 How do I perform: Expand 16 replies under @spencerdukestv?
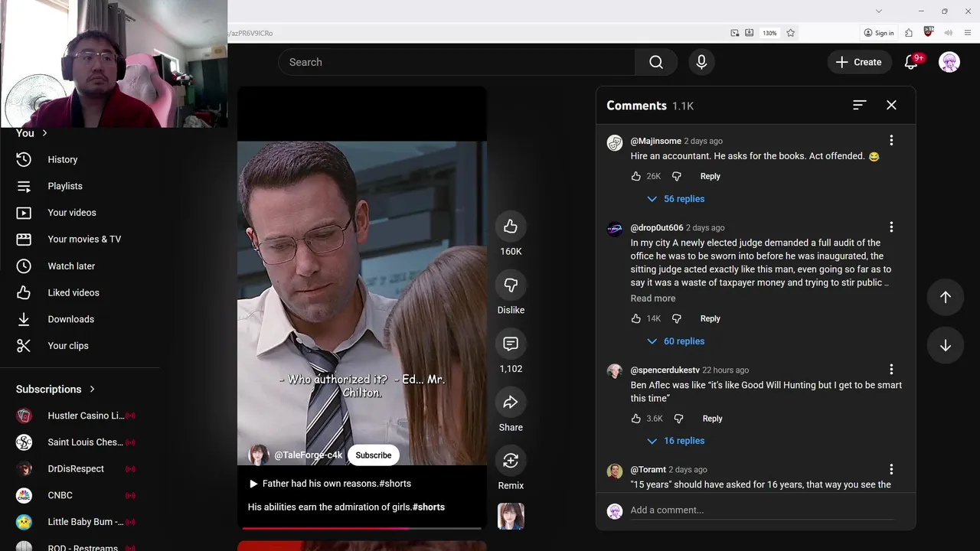(675, 441)
